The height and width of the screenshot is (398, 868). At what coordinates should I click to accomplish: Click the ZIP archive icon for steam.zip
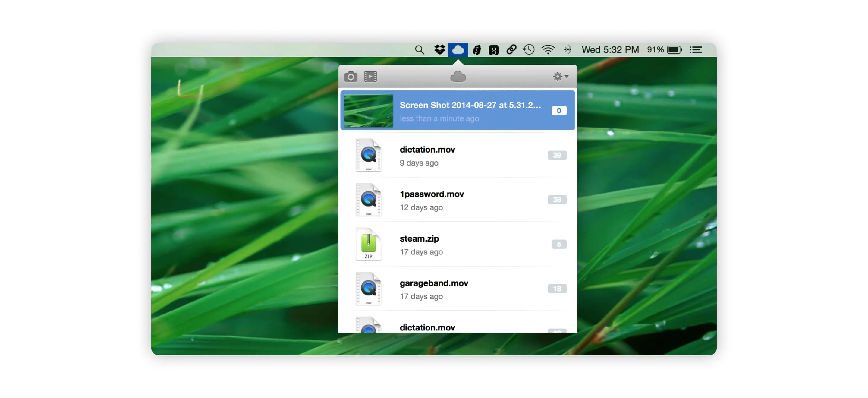368,244
